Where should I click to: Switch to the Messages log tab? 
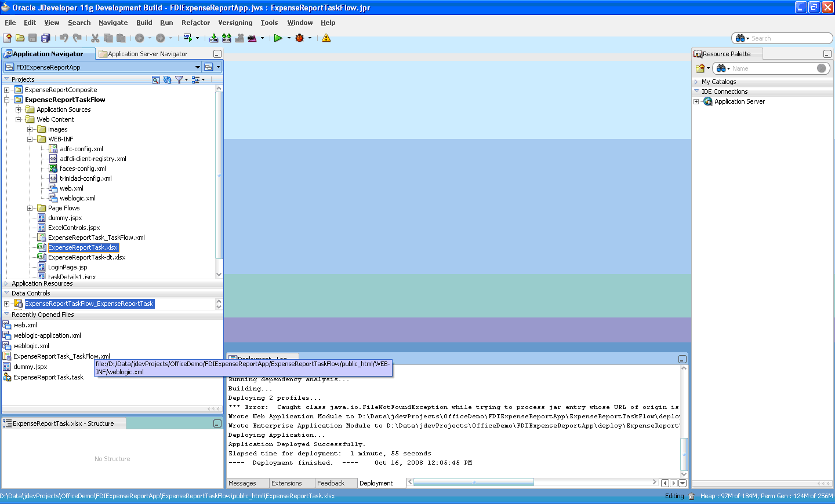(242, 483)
